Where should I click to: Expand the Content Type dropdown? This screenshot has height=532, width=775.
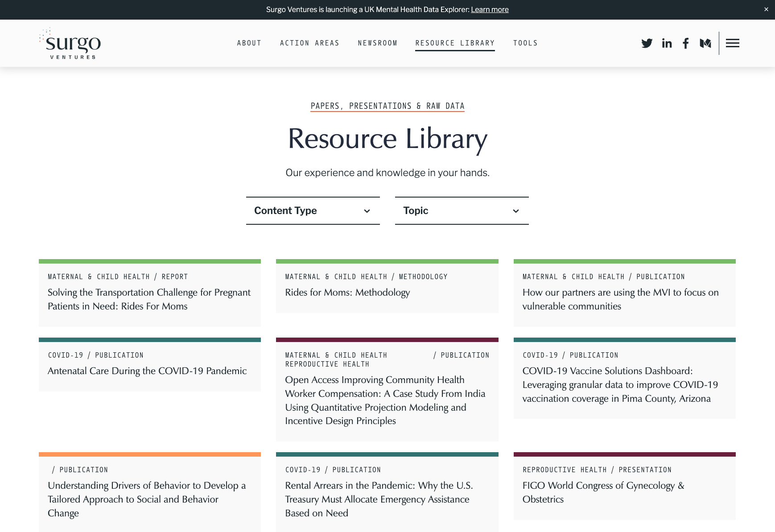point(313,211)
